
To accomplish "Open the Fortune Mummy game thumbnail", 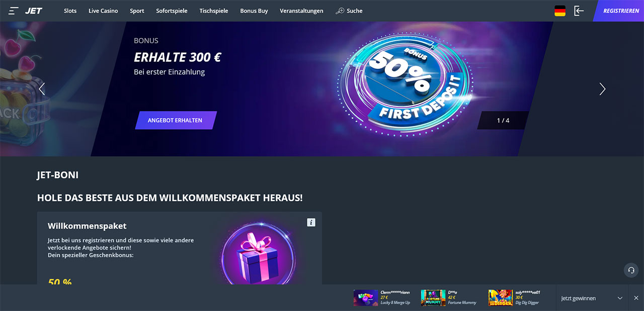I will 433,298.
